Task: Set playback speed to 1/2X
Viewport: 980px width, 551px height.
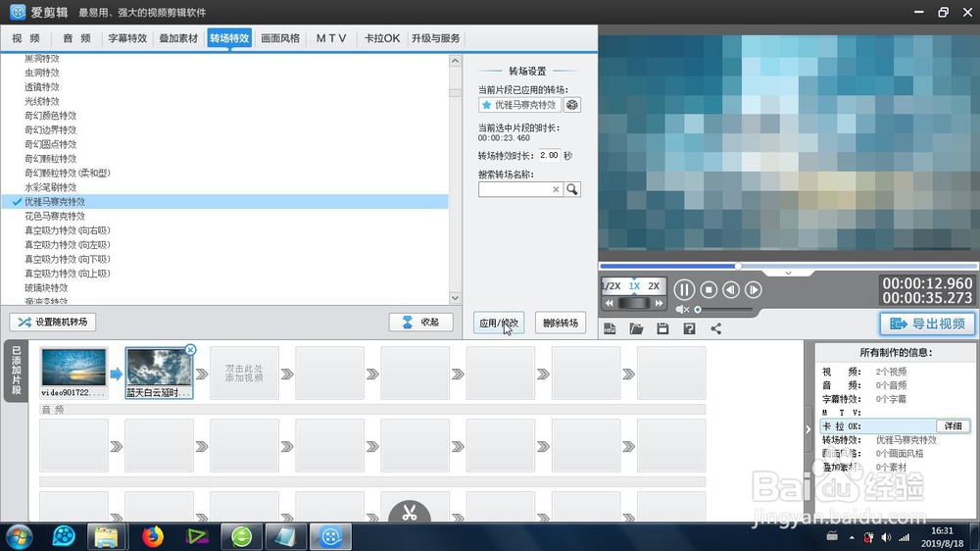Action: click(x=612, y=286)
